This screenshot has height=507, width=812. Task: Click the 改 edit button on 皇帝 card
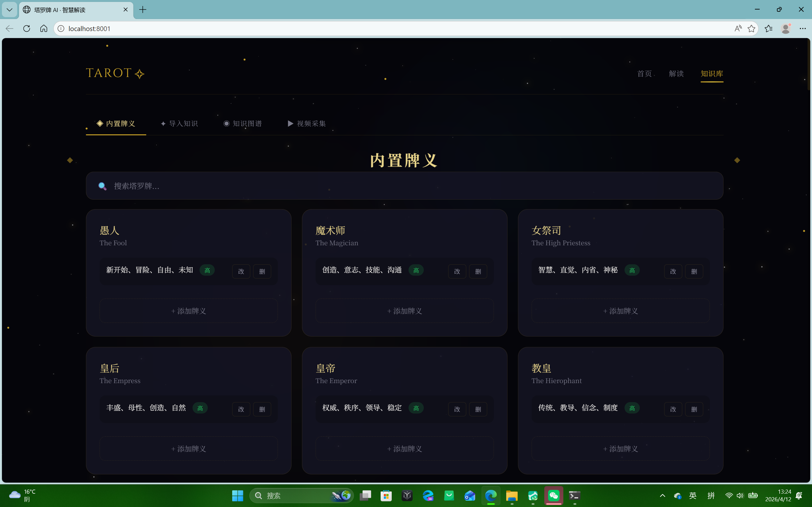(x=457, y=409)
